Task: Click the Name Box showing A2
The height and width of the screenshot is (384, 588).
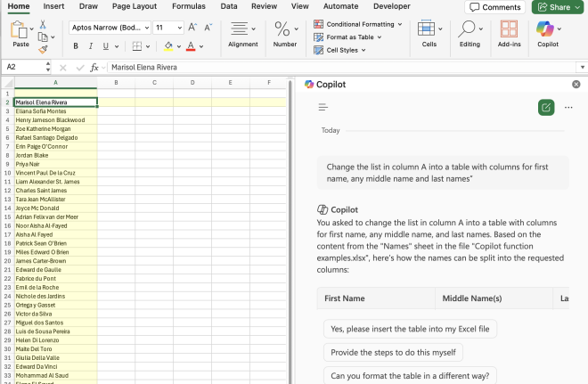Action: click(x=27, y=67)
